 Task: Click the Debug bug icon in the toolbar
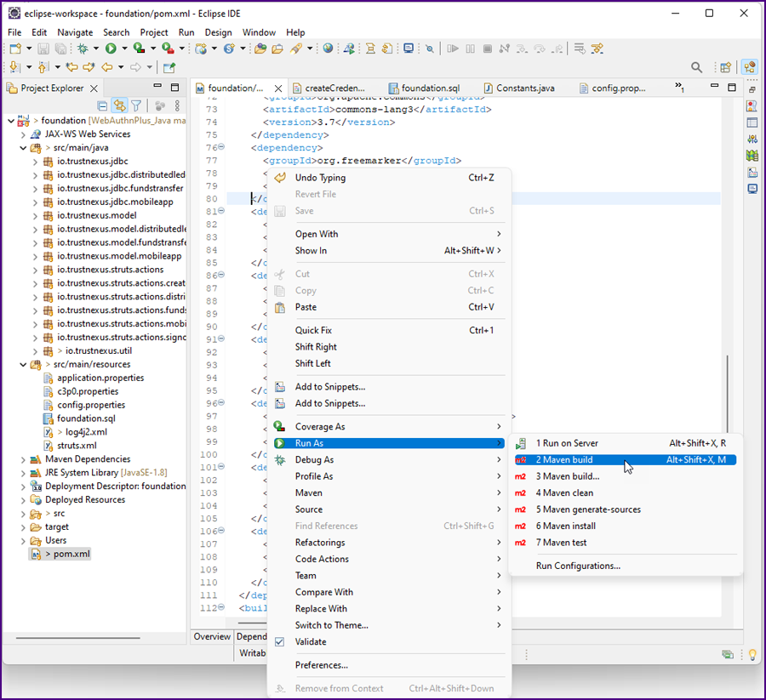click(x=84, y=49)
